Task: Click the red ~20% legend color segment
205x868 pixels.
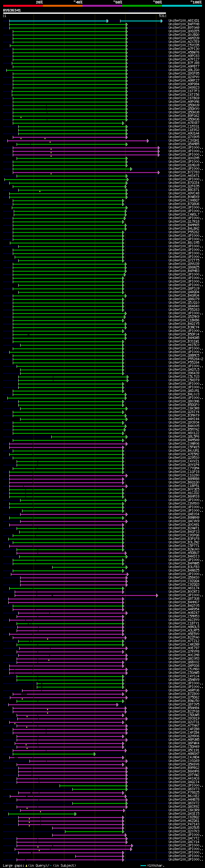Action: 23,6
